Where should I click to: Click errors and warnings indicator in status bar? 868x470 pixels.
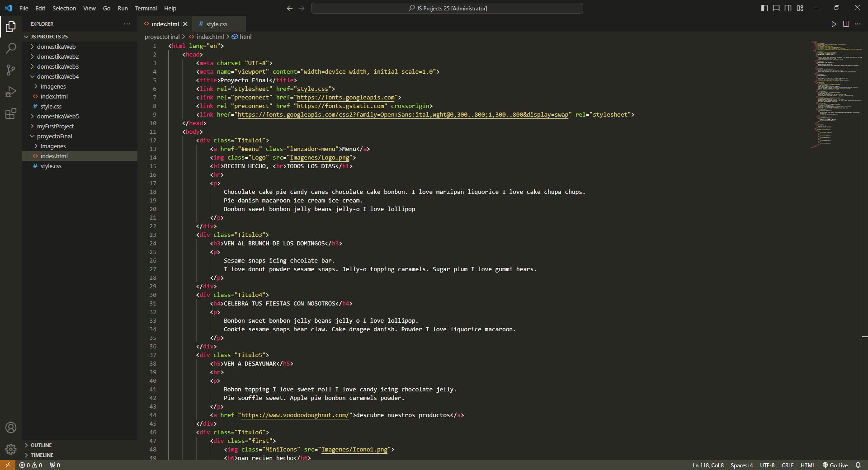pyautogui.click(x=31, y=465)
